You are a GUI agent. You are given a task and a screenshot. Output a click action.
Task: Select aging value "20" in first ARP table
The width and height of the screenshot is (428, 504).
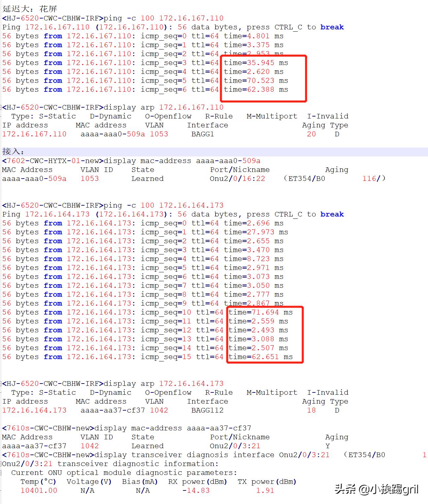pyautogui.click(x=311, y=134)
